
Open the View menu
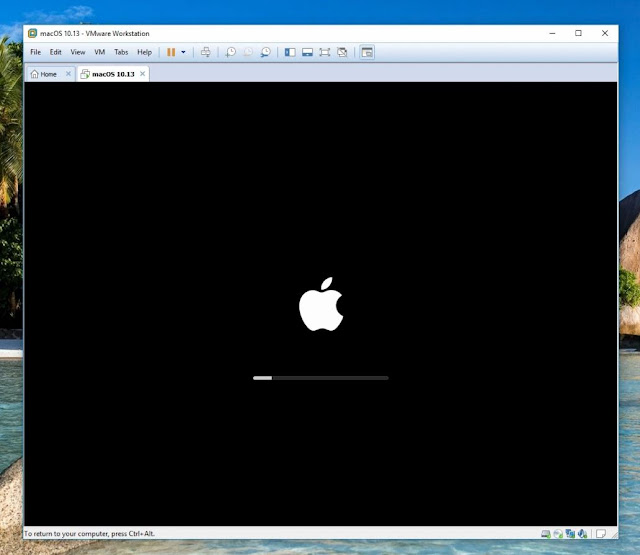(78, 52)
